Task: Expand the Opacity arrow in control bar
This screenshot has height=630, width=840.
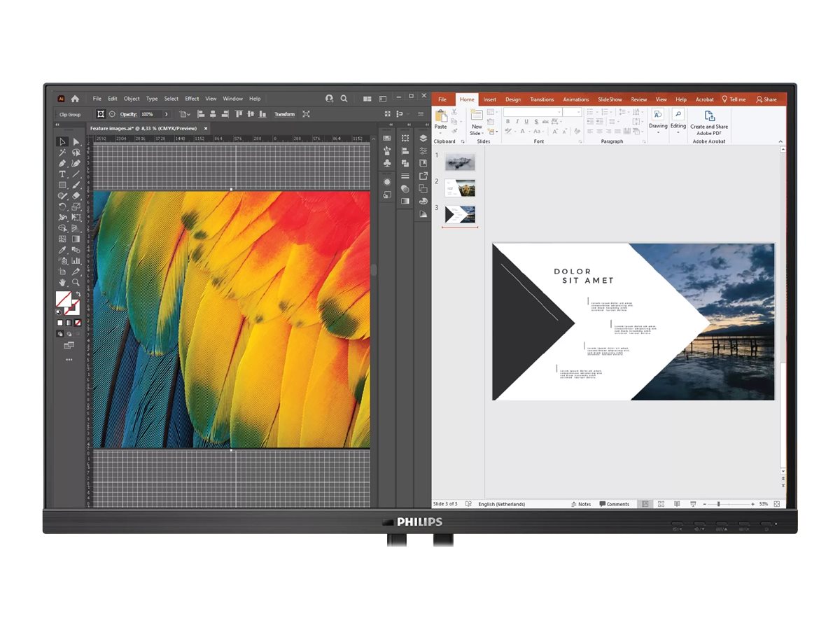Action: [x=166, y=114]
